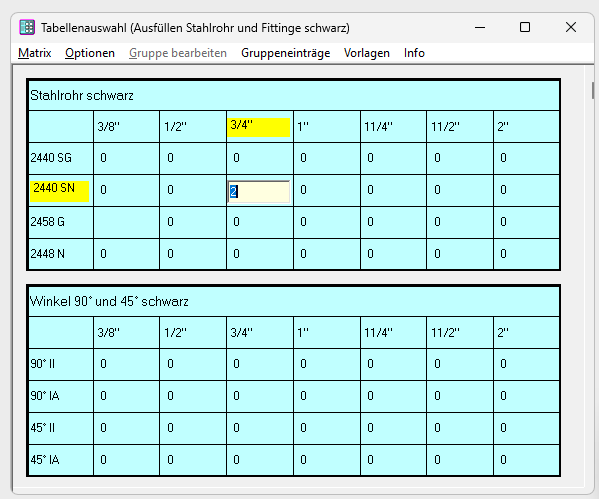Viewport: 599px width, 499px height.
Task: Click 3/4" column header in Winkel table
Action: point(259,332)
